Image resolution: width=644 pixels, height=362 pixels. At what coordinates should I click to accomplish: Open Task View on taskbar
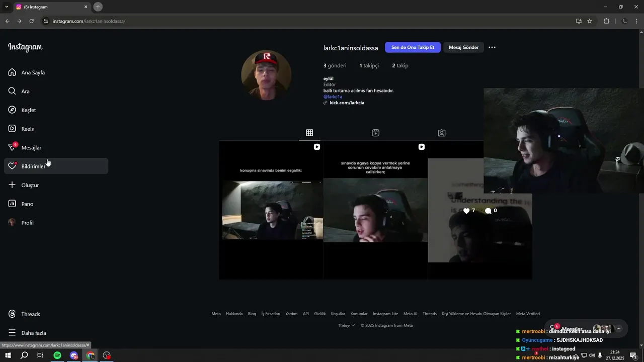coord(40,355)
